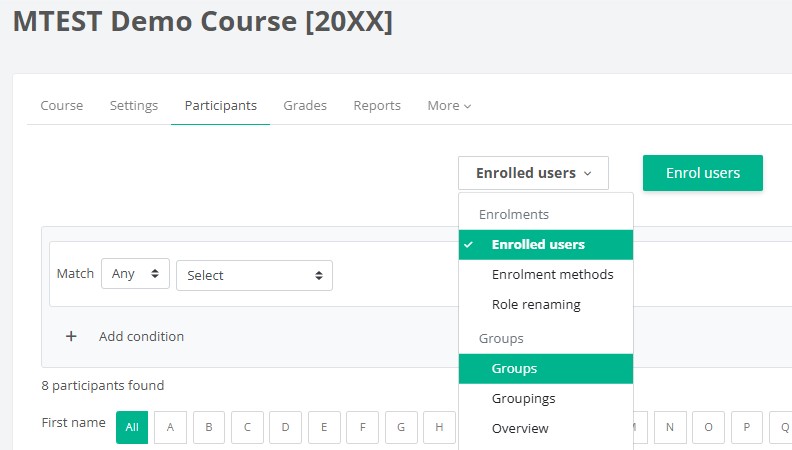
Task: Open the Select filter type dropdown
Action: [x=254, y=275]
